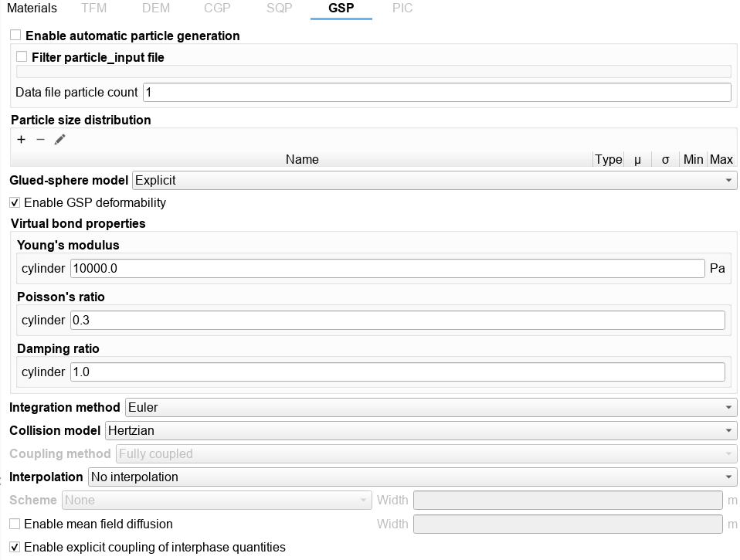Expand the Integration method dropdown
The image size is (740, 560).
click(430, 407)
